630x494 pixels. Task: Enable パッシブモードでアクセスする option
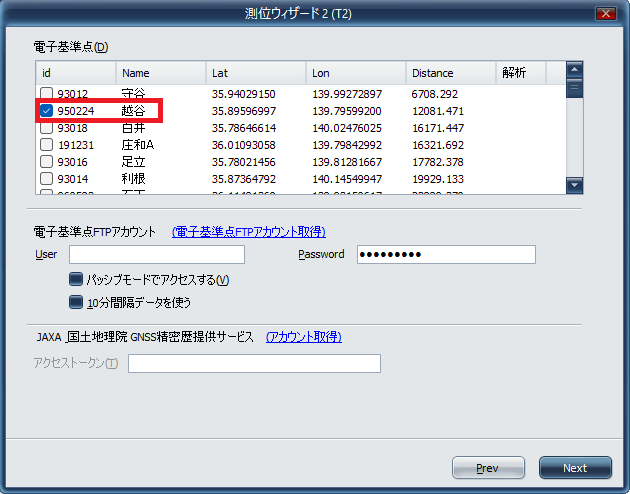[x=76, y=279]
